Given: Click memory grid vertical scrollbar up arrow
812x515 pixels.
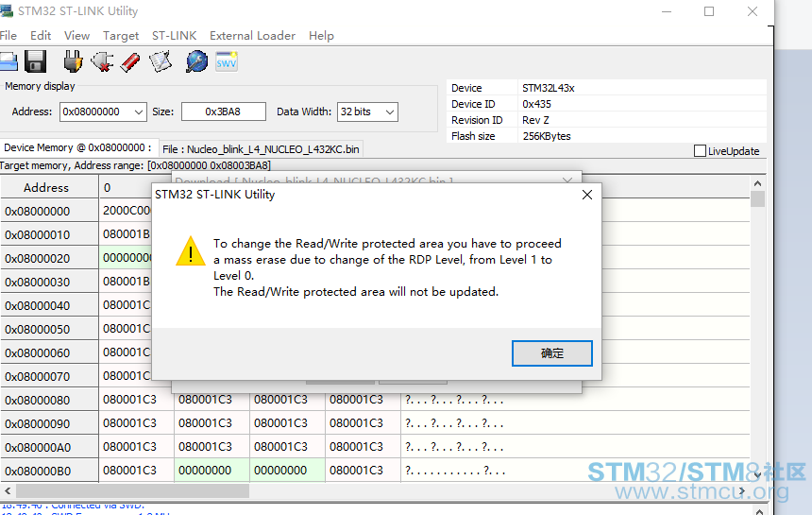Looking at the screenshot, I should click(757, 183).
